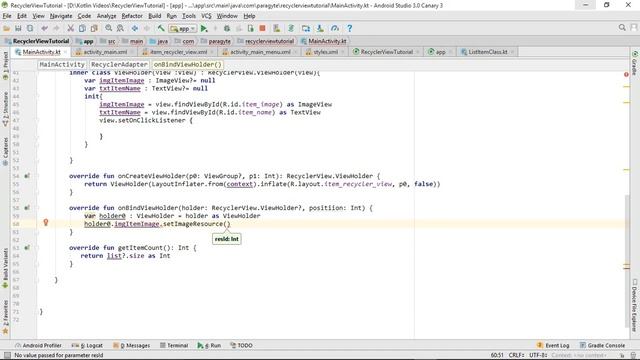Click the red Stop icon
640x360 pixels.
click(262, 28)
